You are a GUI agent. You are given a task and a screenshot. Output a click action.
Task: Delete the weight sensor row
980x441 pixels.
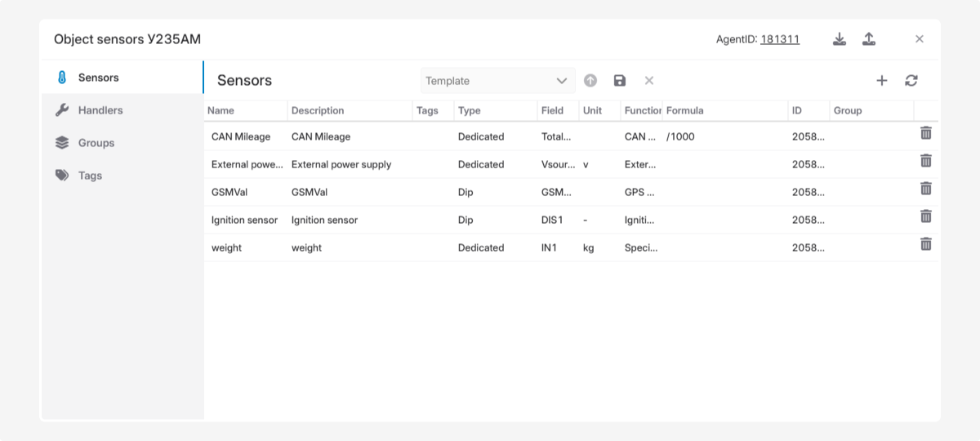(925, 244)
